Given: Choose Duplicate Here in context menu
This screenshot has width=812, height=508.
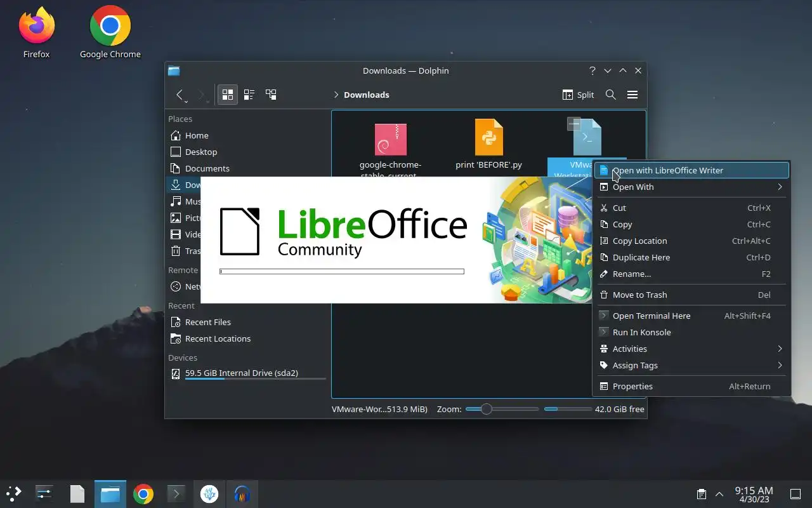Looking at the screenshot, I should pos(691,257).
